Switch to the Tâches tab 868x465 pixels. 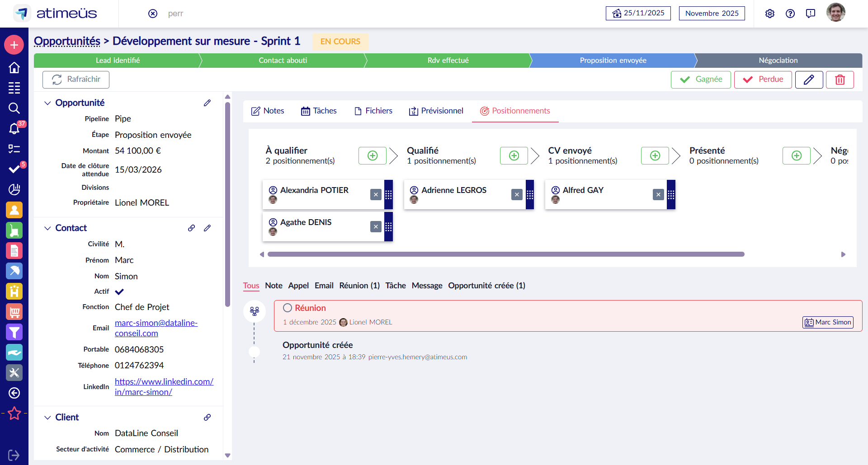319,111
